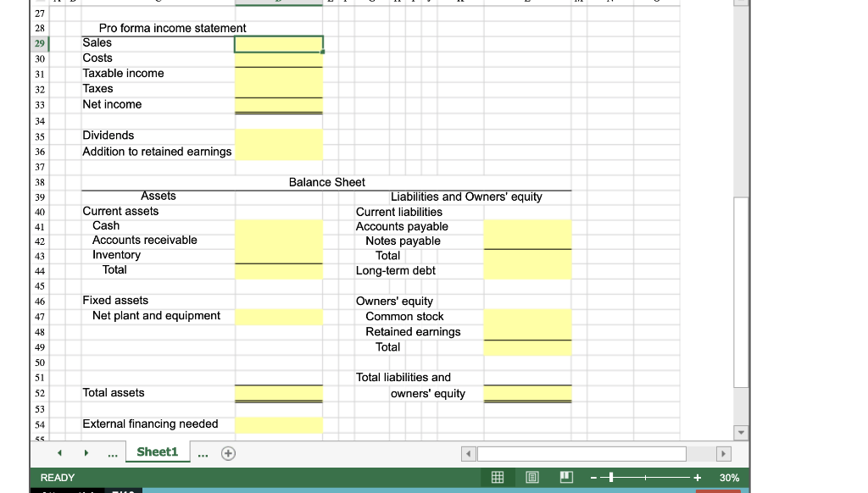Click the 'Current liabilities' label
Image resolution: width=868 pixels, height=493 pixels.
[x=399, y=213]
